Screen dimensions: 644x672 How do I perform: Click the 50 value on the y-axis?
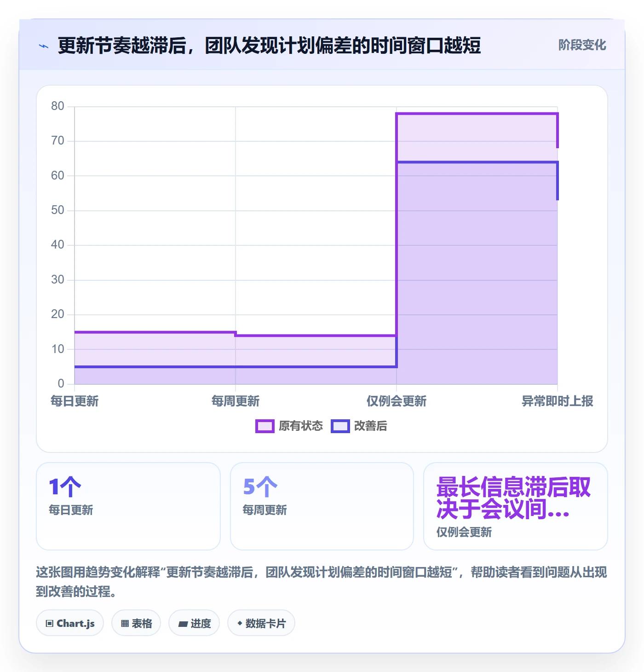(x=57, y=210)
